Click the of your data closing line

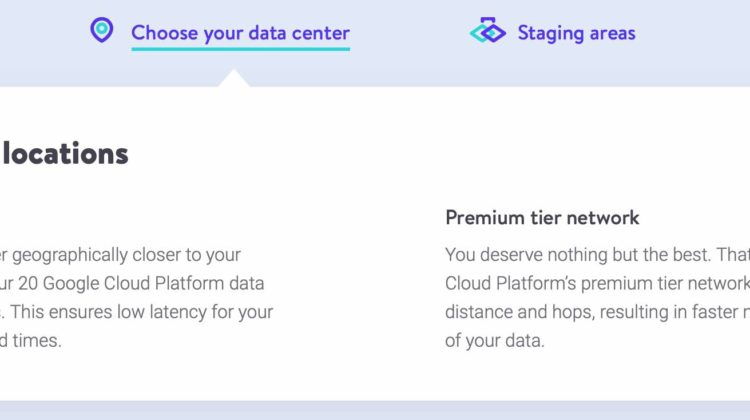click(495, 341)
